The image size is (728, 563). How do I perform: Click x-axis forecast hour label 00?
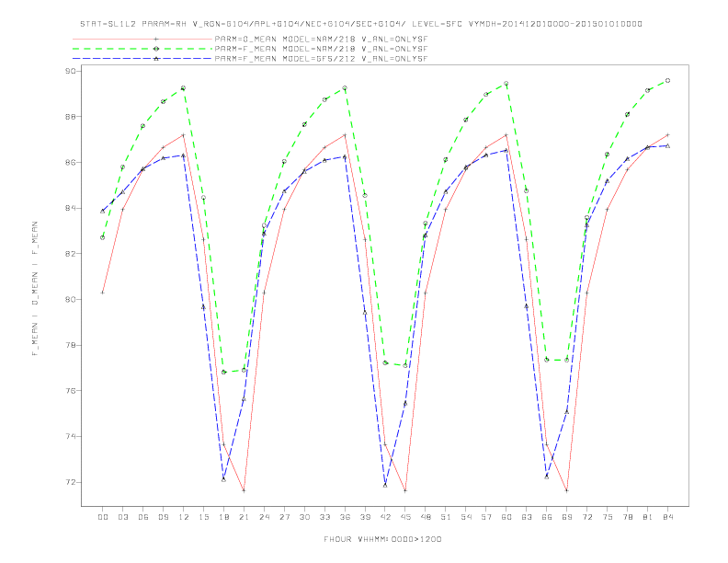tap(103, 517)
